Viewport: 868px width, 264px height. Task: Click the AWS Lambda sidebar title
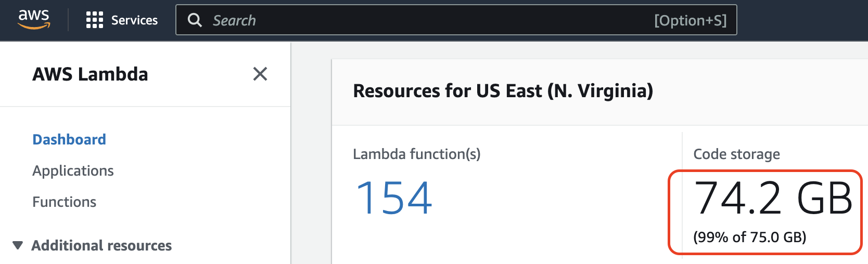coord(90,74)
